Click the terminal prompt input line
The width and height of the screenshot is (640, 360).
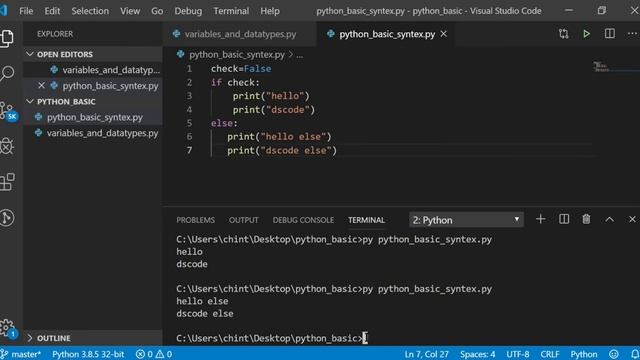pos(272,338)
